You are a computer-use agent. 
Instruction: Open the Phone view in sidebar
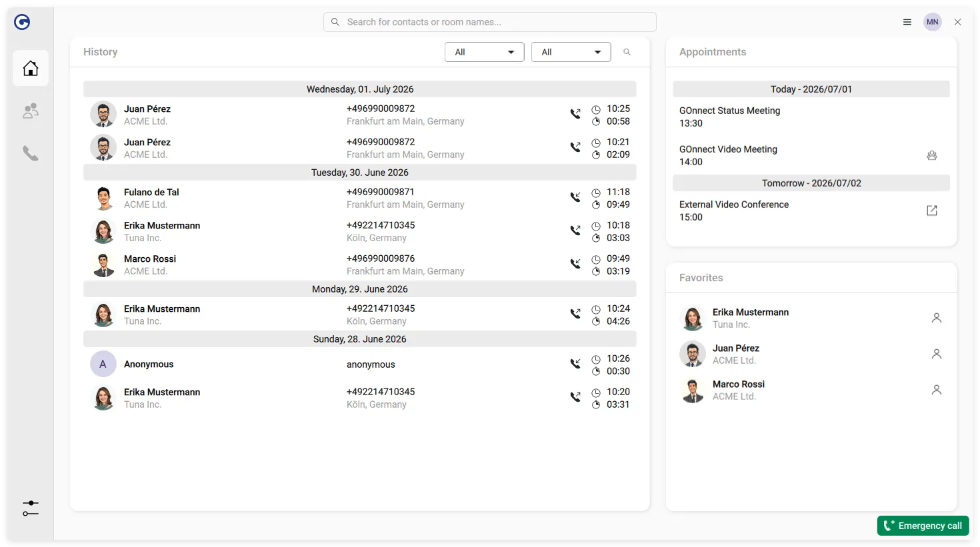tap(31, 153)
